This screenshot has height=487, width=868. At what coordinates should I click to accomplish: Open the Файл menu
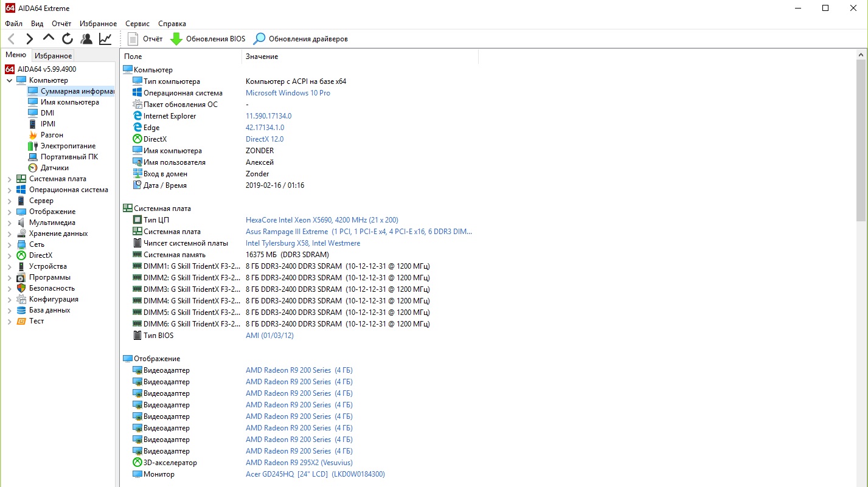(13, 24)
